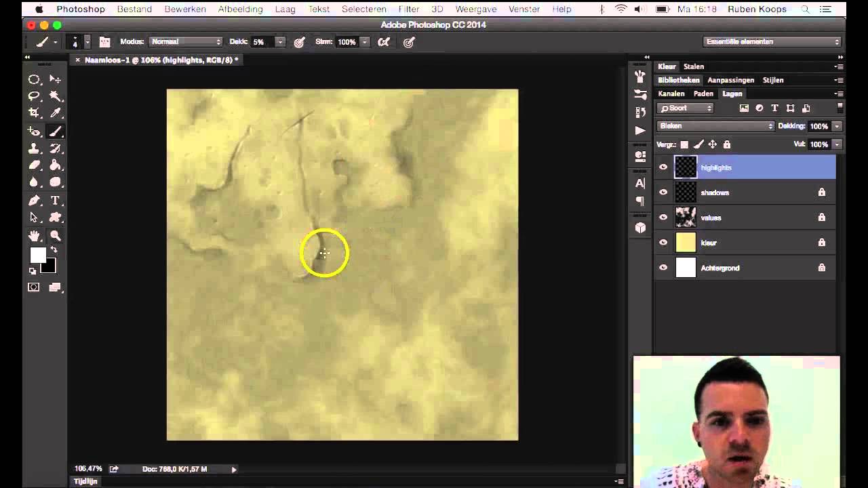Select the Blur tool
This screenshot has height=488, width=868.
point(34,182)
